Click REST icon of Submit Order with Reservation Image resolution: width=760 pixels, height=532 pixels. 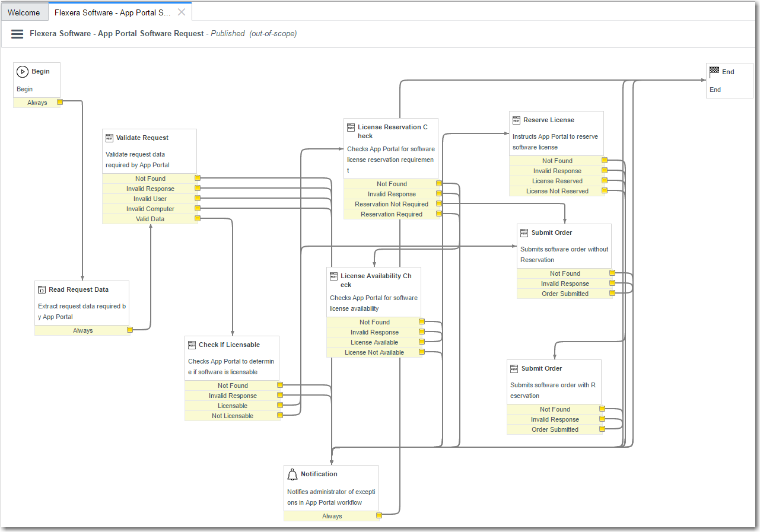click(514, 368)
